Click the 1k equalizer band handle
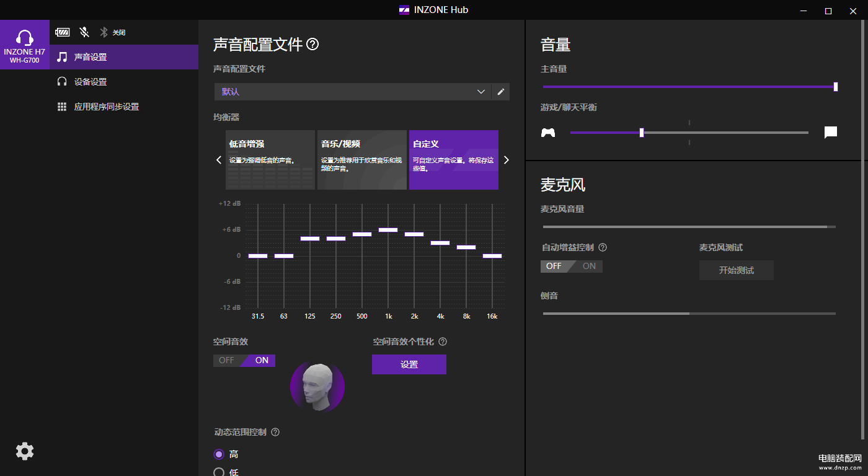The height and width of the screenshot is (476, 868). click(388, 230)
